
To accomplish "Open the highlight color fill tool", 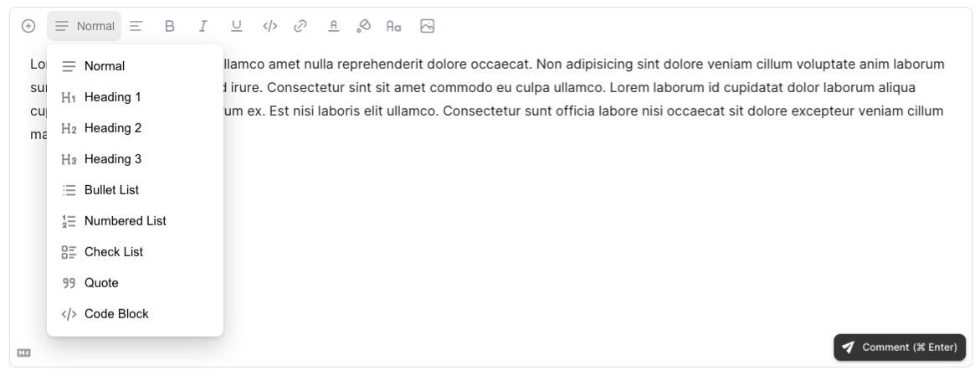I will 363,26.
